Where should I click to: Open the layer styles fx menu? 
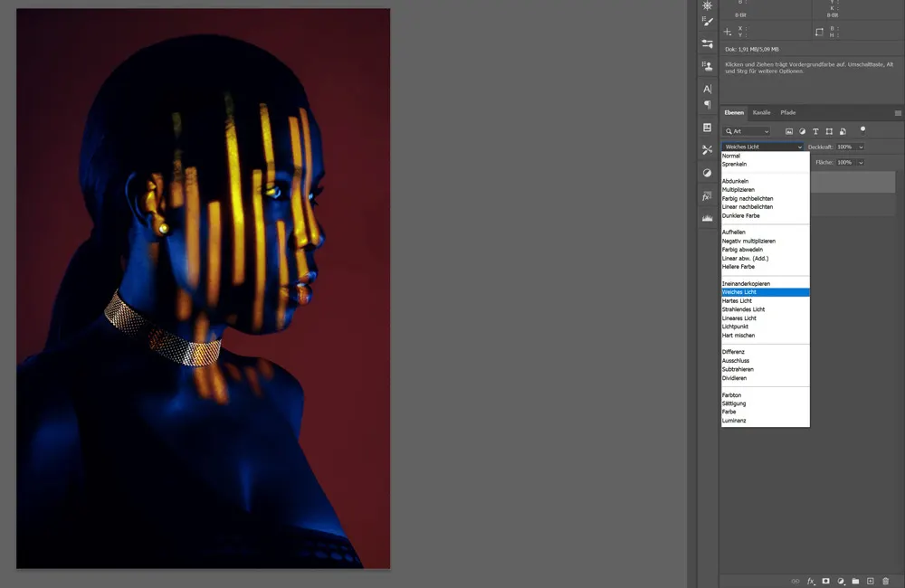[x=811, y=581]
